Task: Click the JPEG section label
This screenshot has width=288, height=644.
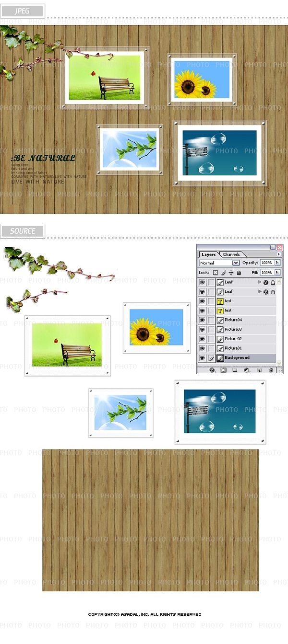Action: (x=23, y=11)
